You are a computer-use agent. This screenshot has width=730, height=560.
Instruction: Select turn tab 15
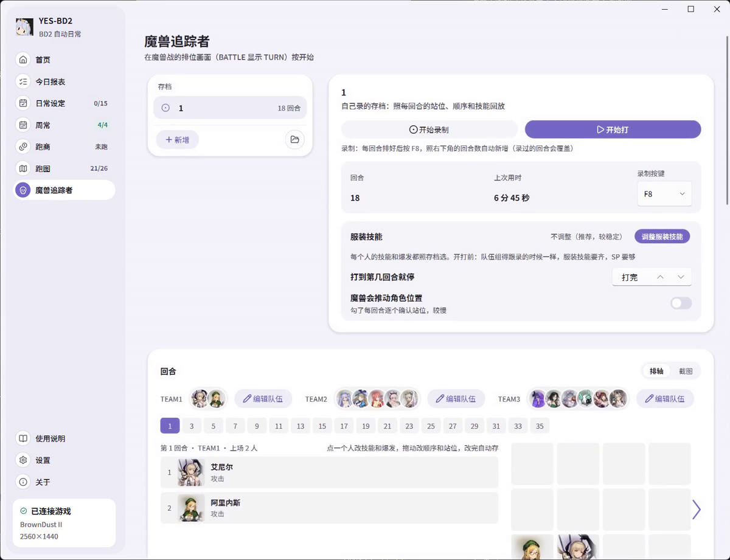click(322, 426)
